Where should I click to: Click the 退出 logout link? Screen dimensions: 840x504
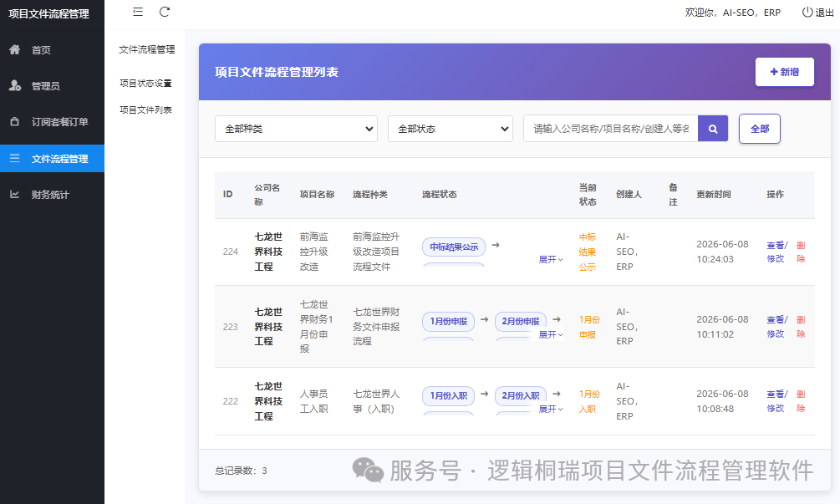[824, 13]
